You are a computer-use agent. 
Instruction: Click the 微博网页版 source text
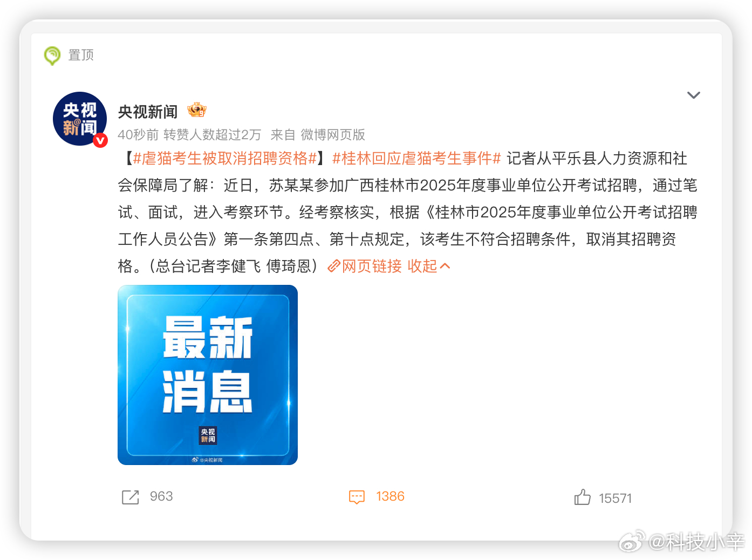point(333,135)
